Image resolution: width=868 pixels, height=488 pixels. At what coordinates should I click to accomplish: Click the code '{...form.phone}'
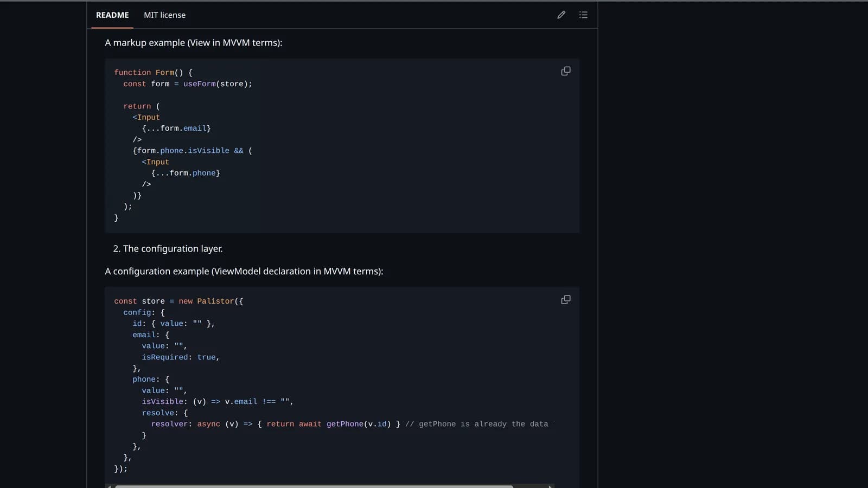pyautogui.click(x=186, y=173)
